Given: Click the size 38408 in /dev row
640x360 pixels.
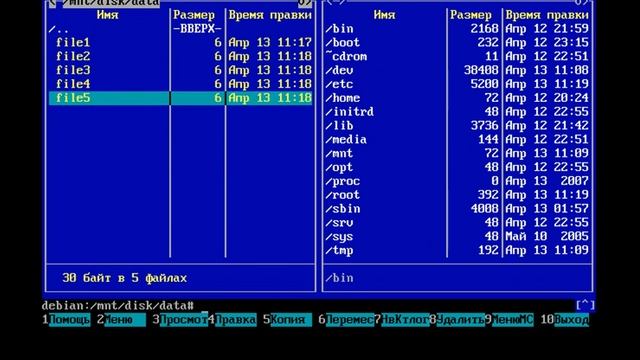Looking at the screenshot, I should [x=481, y=70].
